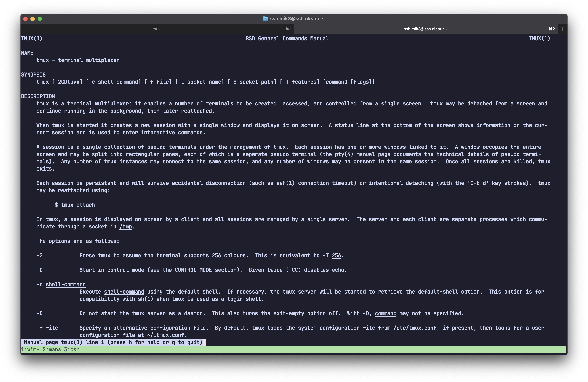Click the DESCRIPTION section heading
The width and height of the screenshot is (588, 382).
pyautogui.click(x=38, y=96)
